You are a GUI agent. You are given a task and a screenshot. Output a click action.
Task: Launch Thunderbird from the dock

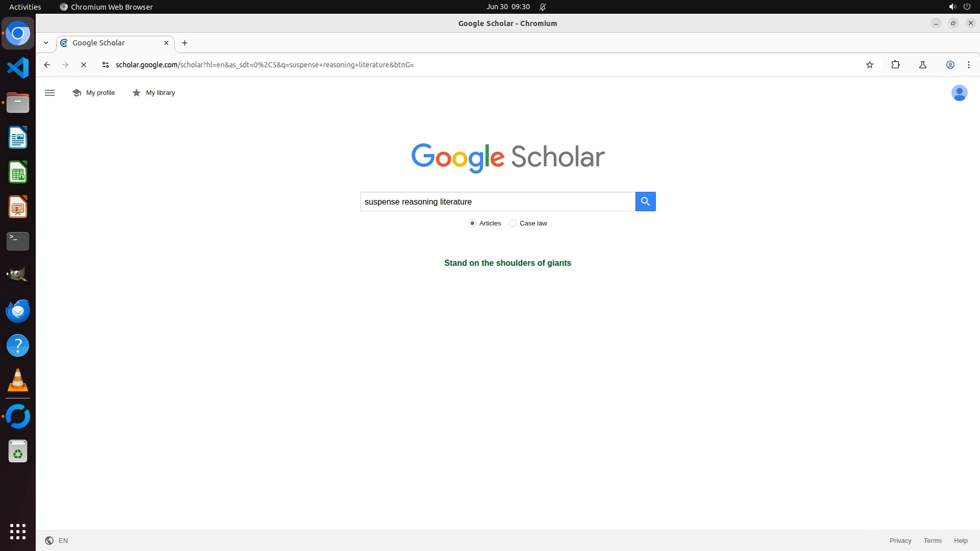[18, 311]
